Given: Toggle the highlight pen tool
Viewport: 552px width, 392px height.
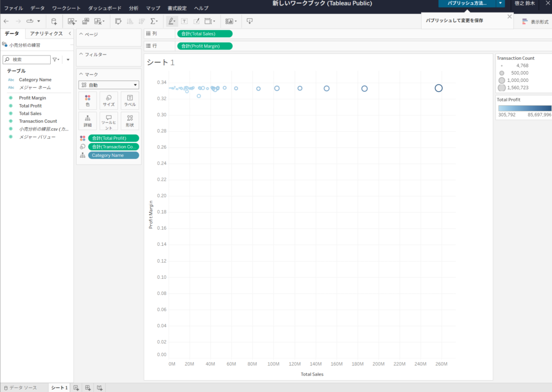Looking at the screenshot, I should 171,21.
